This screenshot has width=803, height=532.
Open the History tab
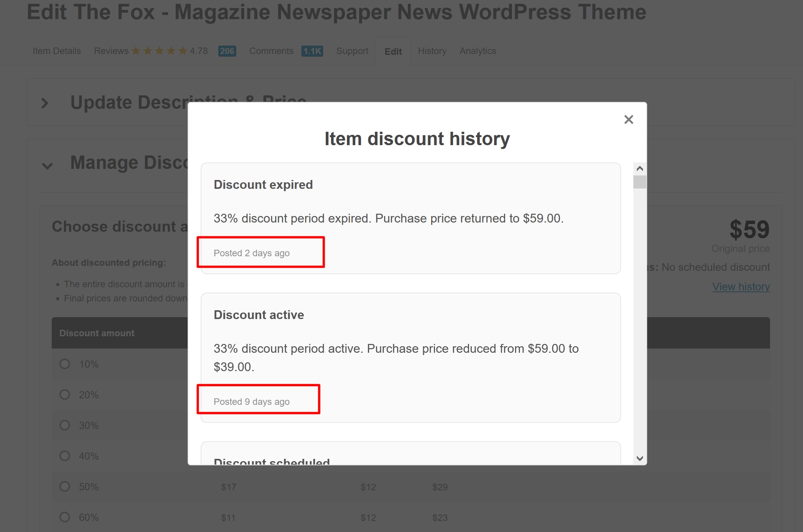(x=432, y=51)
